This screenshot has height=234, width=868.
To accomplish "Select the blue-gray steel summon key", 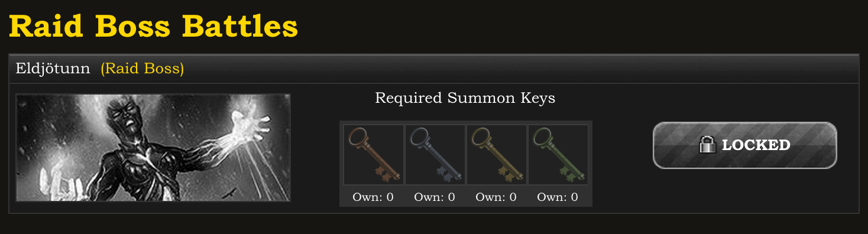I will (x=435, y=155).
